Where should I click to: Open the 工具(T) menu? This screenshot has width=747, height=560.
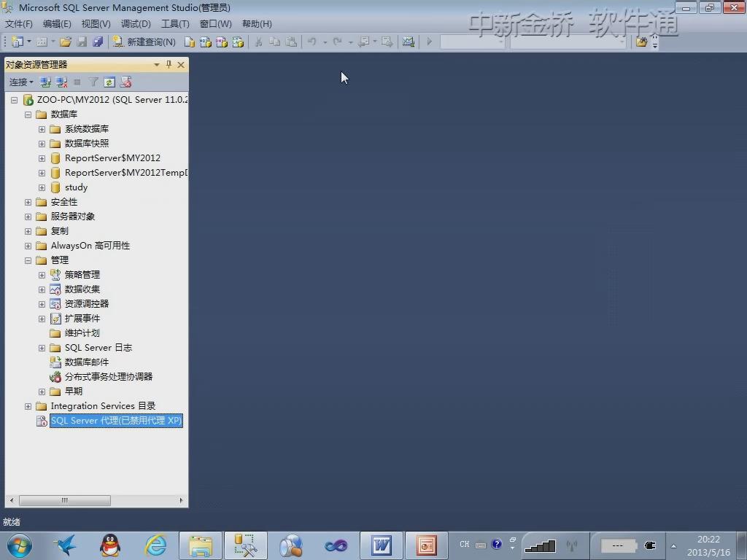(175, 24)
